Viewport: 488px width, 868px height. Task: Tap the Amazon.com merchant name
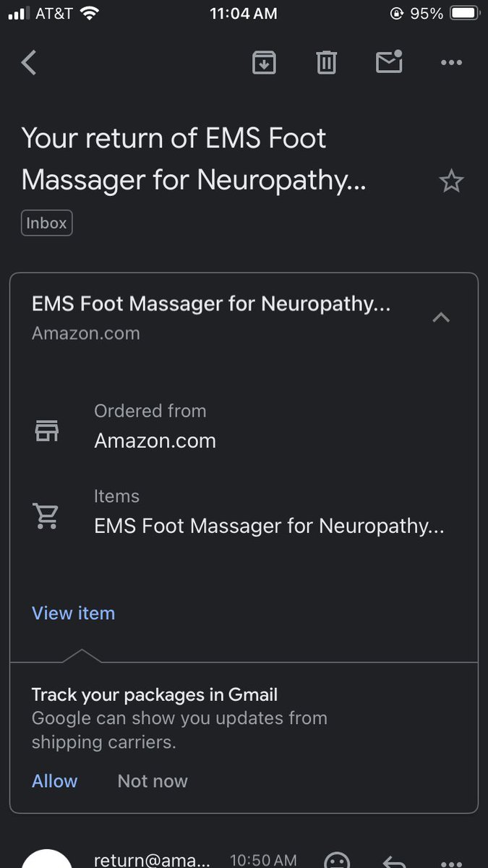click(x=155, y=441)
